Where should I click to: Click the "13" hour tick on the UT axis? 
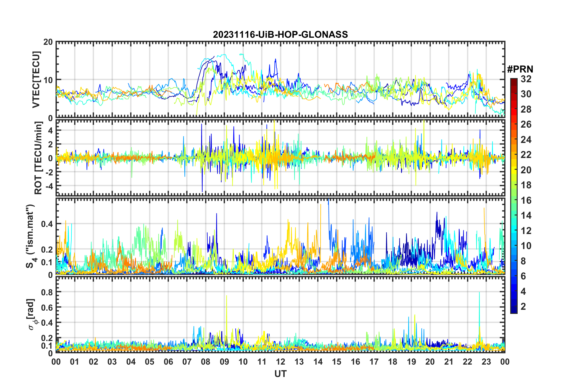299,362
